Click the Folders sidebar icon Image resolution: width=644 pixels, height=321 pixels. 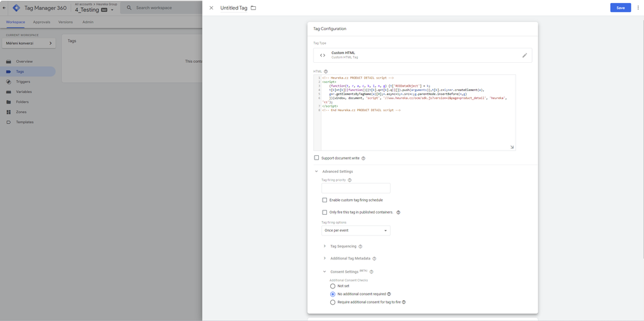(x=9, y=102)
